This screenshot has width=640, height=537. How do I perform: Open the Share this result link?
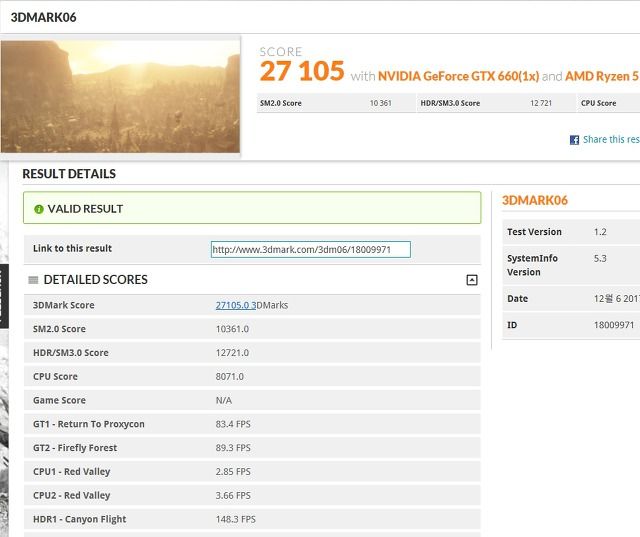tap(611, 140)
